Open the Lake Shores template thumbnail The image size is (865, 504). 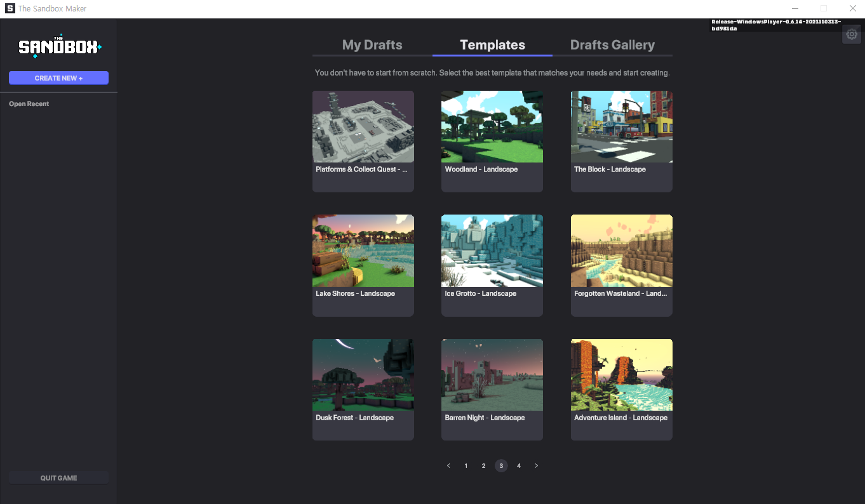pos(363,251)
